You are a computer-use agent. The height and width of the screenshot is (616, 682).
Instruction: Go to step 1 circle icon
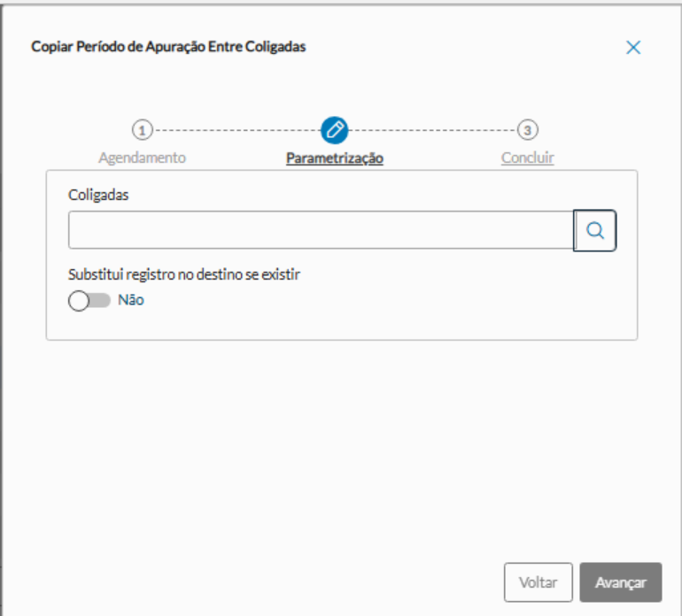[142, 130]
